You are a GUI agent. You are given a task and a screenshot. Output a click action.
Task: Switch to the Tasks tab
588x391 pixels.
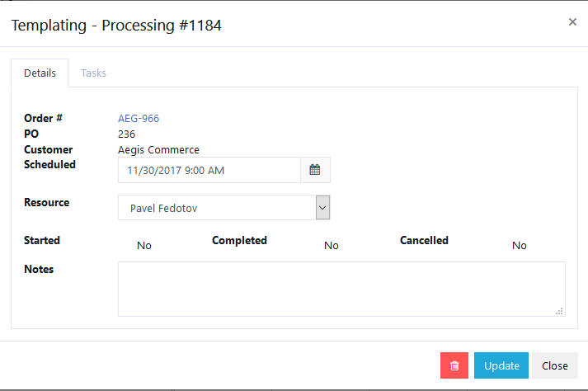coord(93,73)
